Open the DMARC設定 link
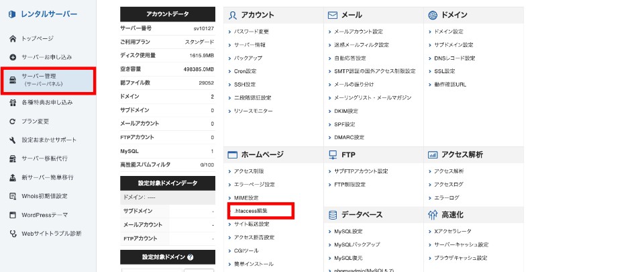 point(349,137)
